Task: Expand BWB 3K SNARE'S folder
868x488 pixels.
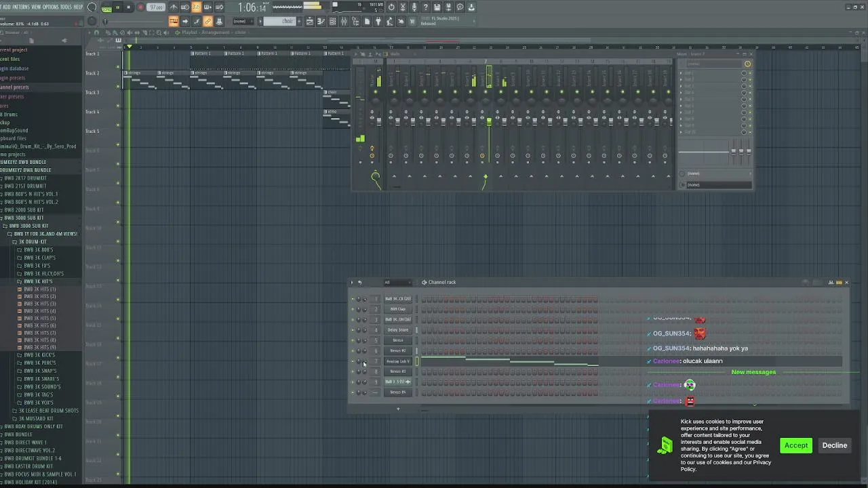Action: coord(41,379)
